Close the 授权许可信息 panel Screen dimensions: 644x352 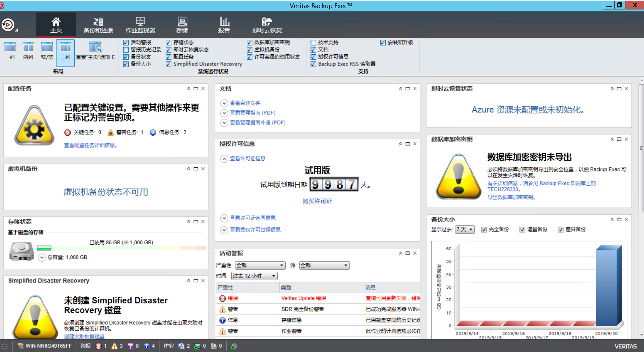coord(415,144)
